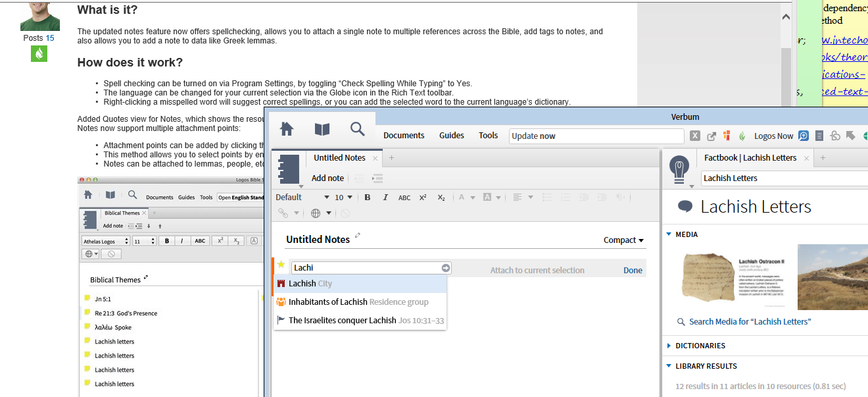868x397 pixels.
Task: Click the Factbook lightbulb panel icon
Action: 679,169
